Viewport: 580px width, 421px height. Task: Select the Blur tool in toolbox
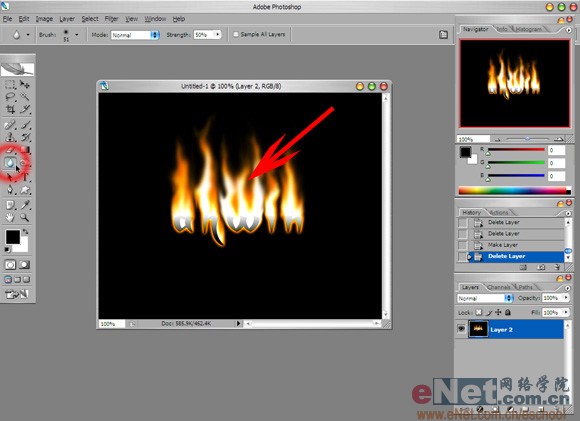(x=10, y=162)
